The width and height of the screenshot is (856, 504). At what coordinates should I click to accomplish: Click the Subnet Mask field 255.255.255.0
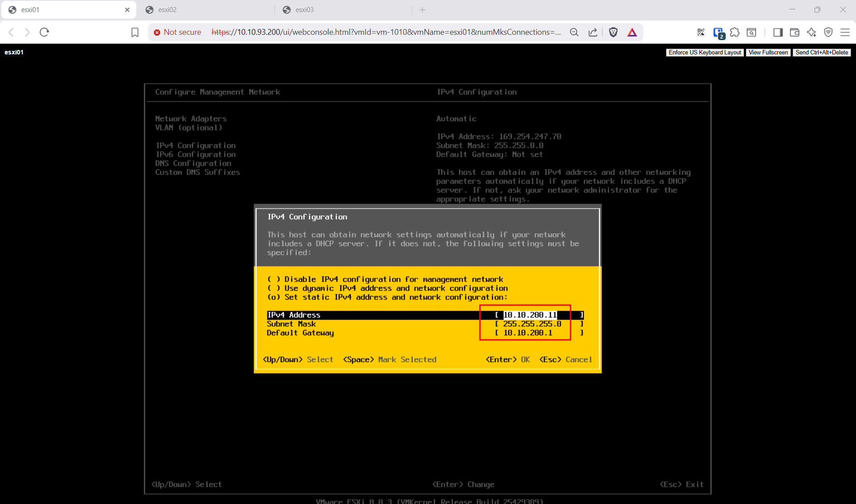click(539, 324)
